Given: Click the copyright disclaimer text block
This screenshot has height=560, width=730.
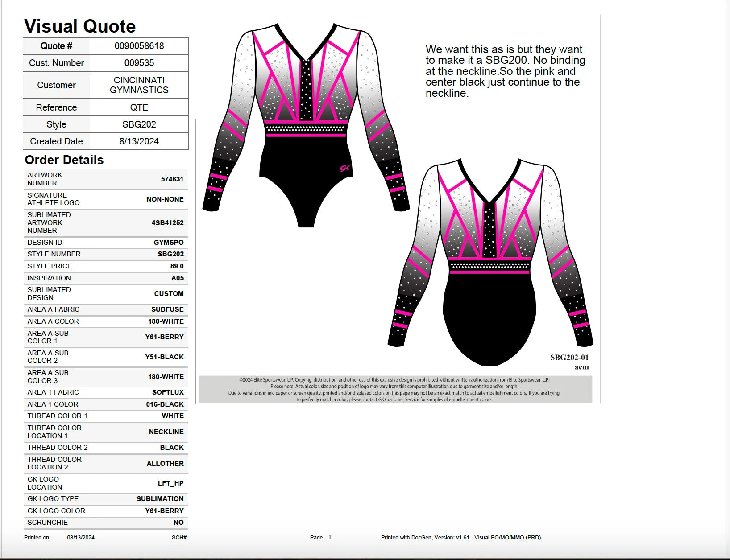Looking at the screenshot, I should (395, 389).
